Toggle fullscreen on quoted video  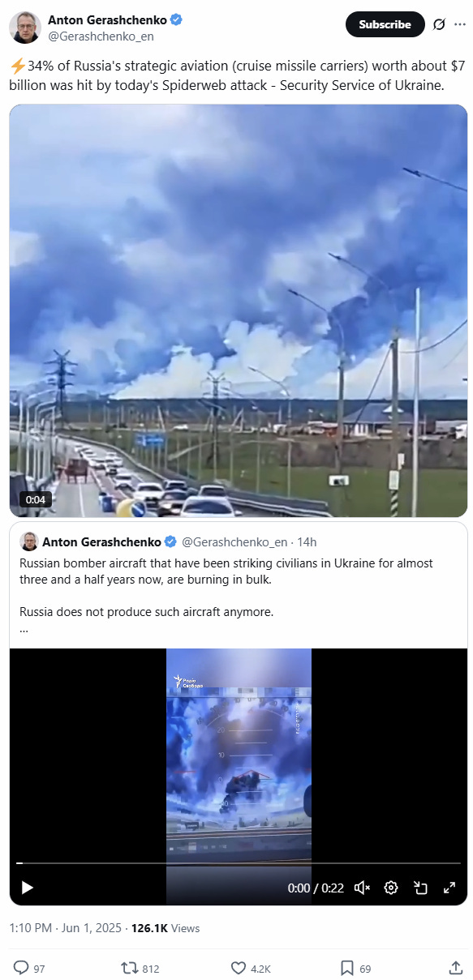pos(449,888)
